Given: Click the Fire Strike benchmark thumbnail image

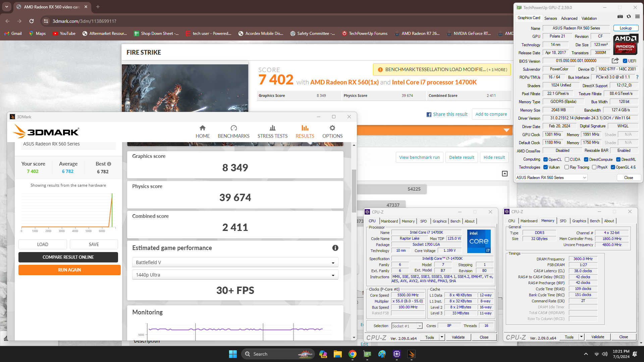Looking at the screenshot, I should coord(185,88).
